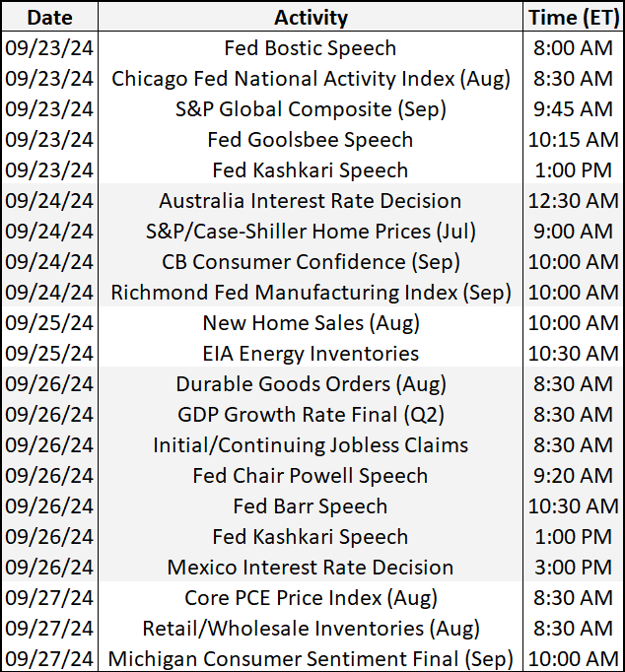The height and width of the screenshot is (672, 625).
Task: Select Chicago Fed National Activity Index row
Action: (x=311, y=79)
